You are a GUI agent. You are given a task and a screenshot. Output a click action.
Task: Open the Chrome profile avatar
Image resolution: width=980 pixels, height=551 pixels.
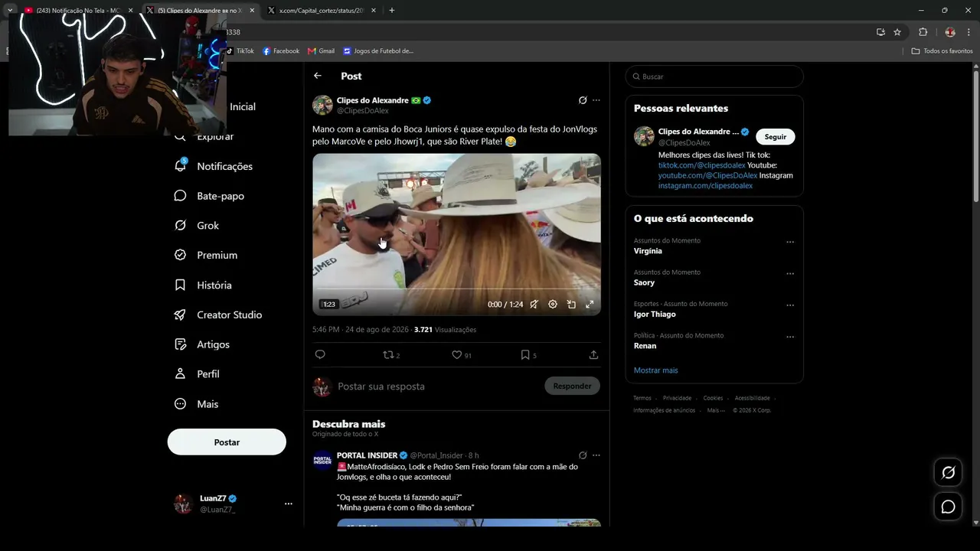point(950,32)
